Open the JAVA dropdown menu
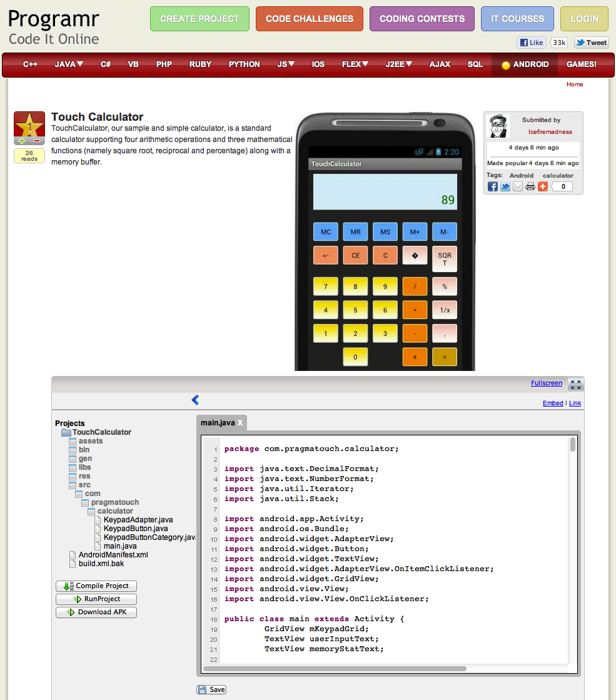Screen dimensions: 616x700 pyautogui.click(x=69, y=64)
